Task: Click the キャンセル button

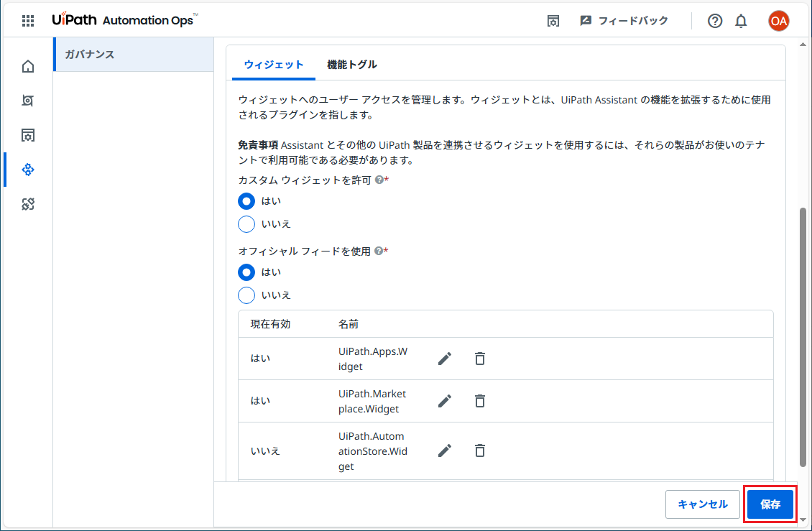Action: (x=702, y=504)
